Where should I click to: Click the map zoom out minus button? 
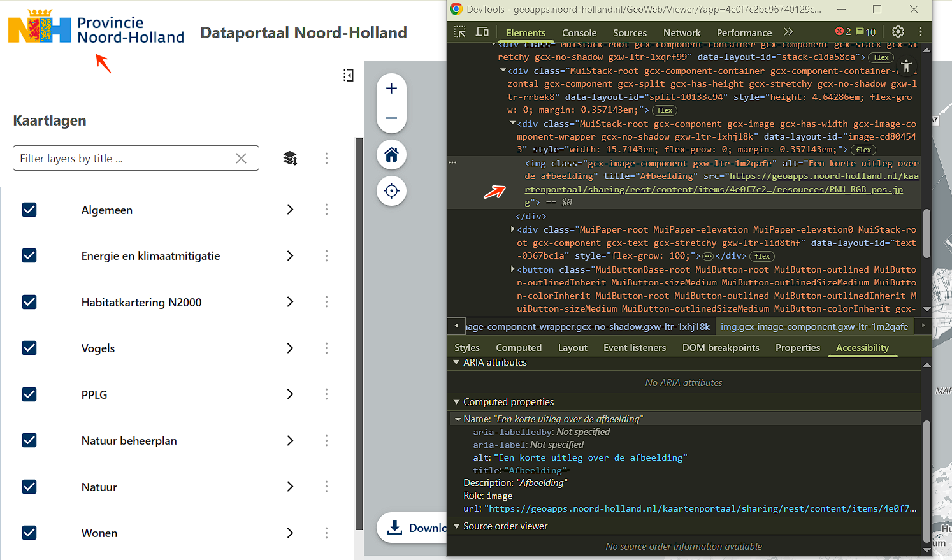[391, 118]
